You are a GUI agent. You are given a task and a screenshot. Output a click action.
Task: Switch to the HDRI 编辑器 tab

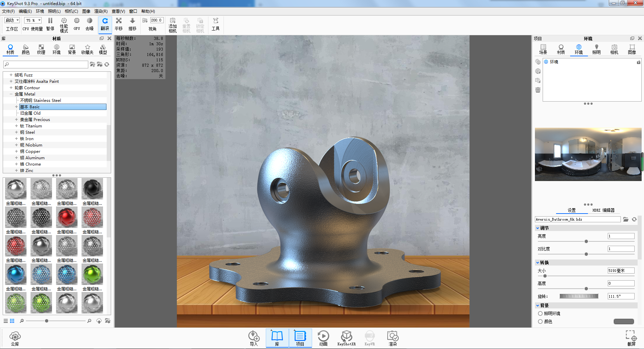(603, 210)
